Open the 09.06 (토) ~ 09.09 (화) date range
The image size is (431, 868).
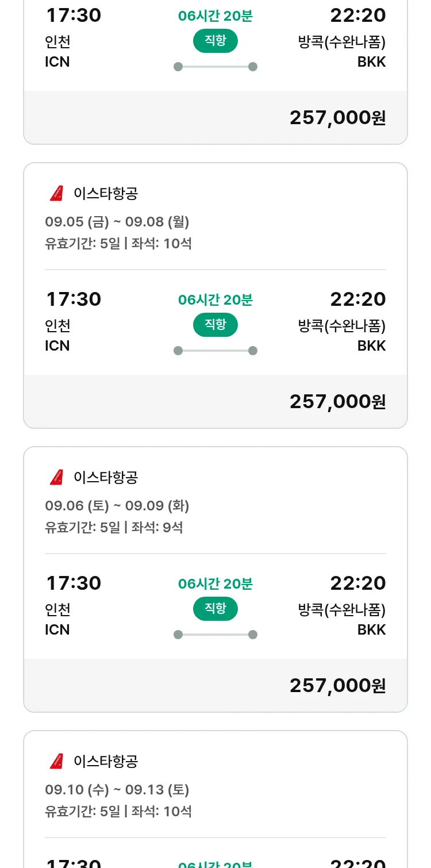point(117,506)
